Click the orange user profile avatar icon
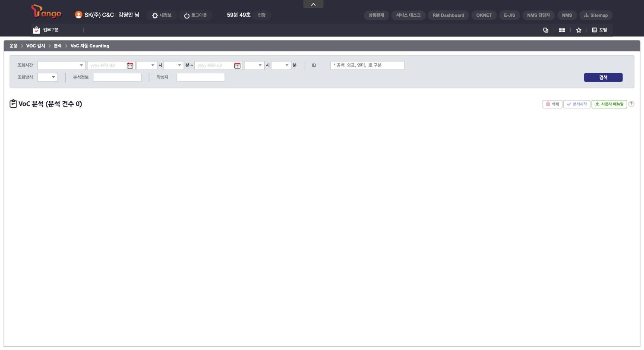The height and width of the screenshot is (350, 644). [78, 15]
